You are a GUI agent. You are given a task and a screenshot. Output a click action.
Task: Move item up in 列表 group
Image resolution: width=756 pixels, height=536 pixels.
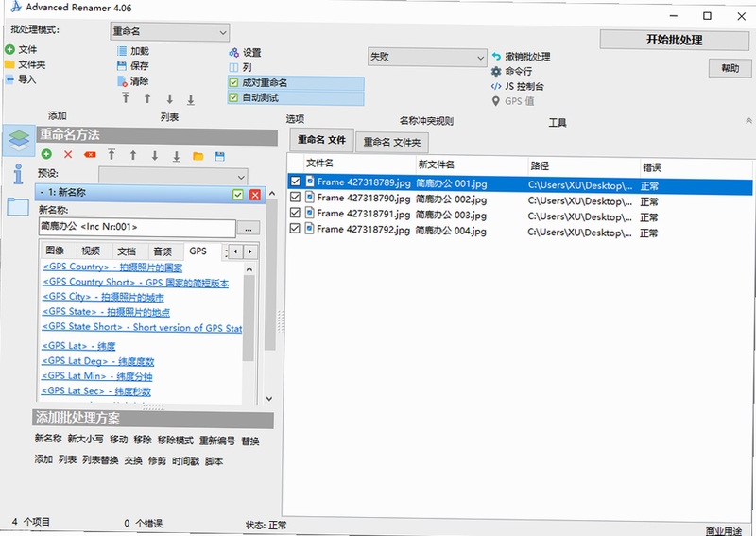coord(147,98)
